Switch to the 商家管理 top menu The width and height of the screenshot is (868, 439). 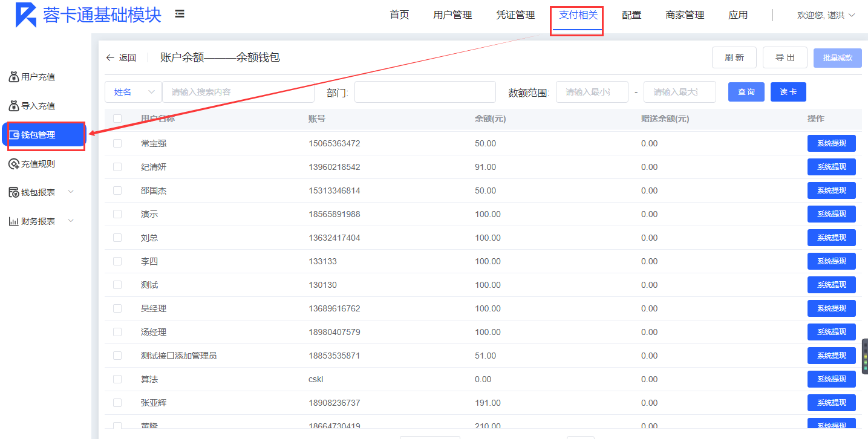click(x=685, y=15)
